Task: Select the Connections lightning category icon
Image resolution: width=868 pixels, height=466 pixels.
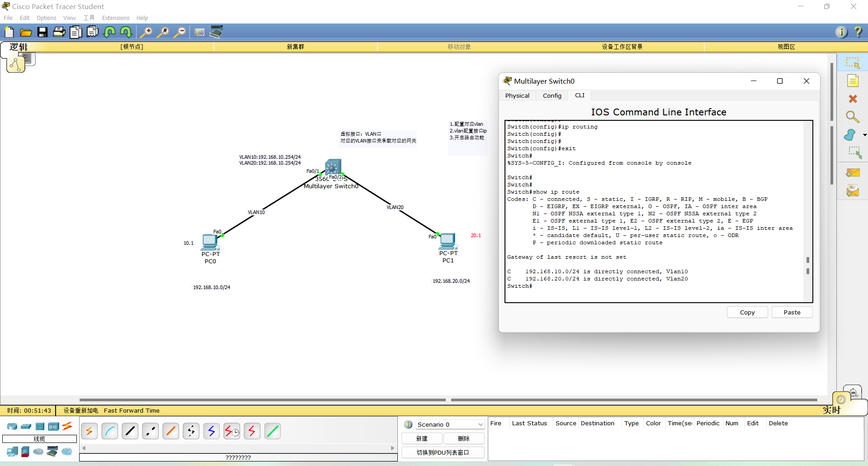Action: click(67, 426)
